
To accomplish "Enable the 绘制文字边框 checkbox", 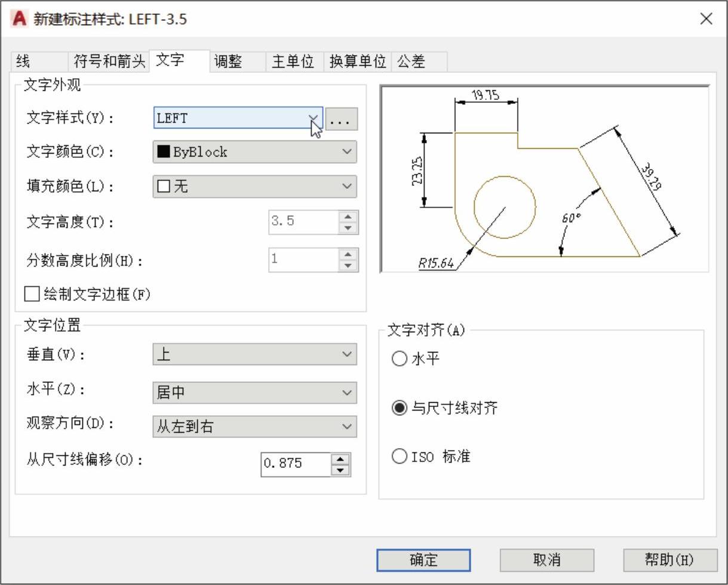I will click(32, 294).
